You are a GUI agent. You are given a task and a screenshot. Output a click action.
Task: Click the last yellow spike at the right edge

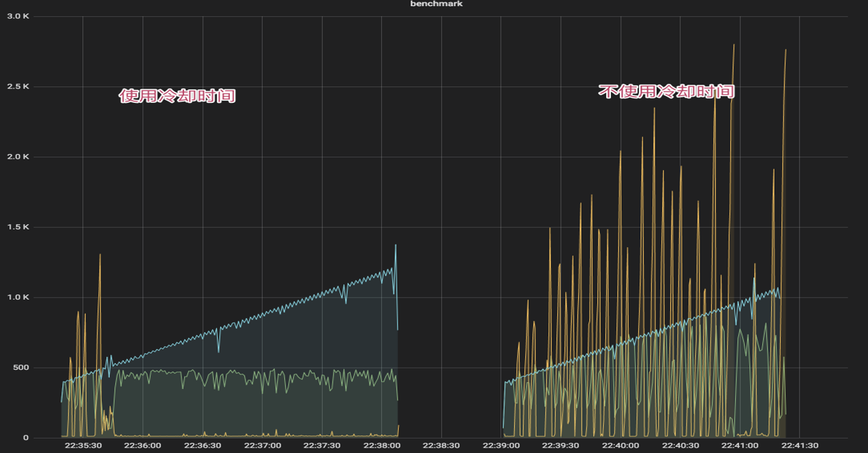785,50
